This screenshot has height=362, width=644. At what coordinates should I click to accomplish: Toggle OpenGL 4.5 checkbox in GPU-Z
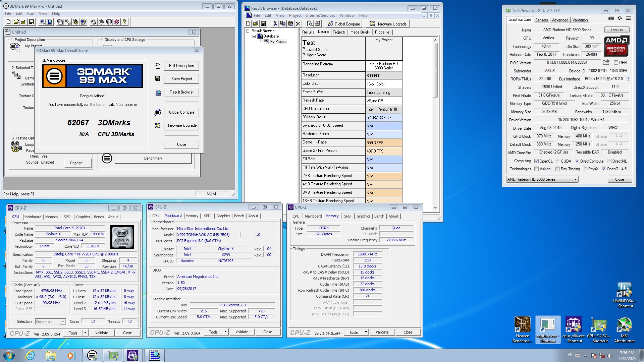604,169
